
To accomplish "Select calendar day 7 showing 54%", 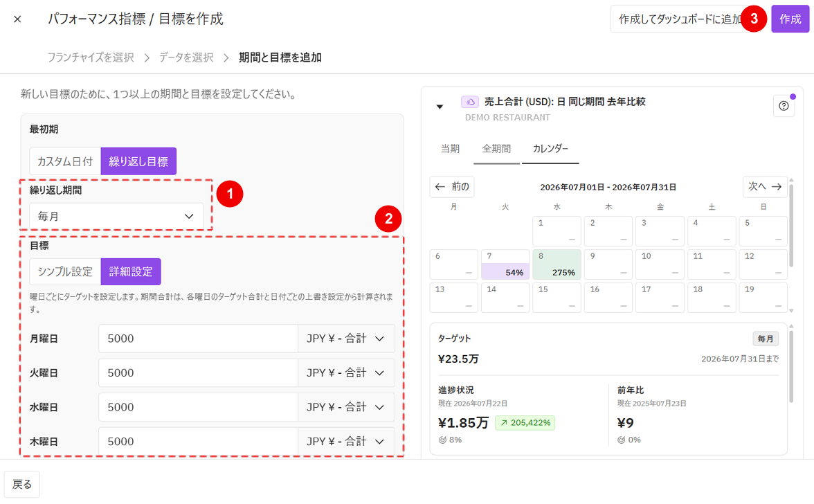I will click(505, 264).
